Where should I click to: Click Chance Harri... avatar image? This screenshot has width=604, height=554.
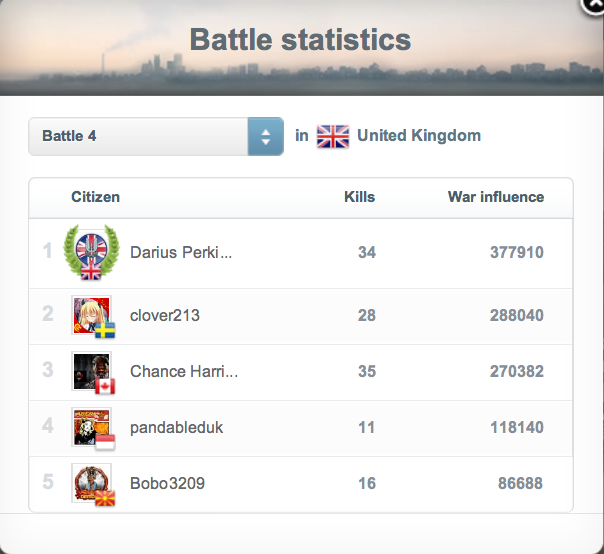[x=92, y=371]
